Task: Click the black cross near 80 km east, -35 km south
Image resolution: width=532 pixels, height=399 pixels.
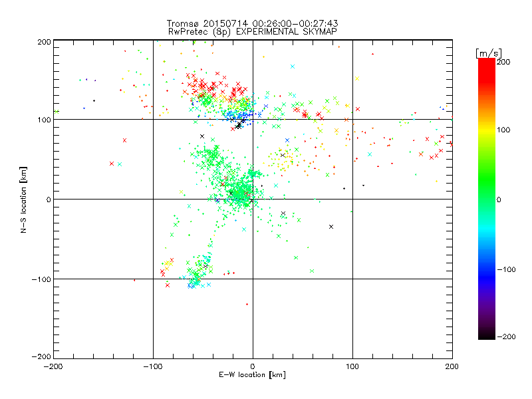Action: [x=331, y=227]
